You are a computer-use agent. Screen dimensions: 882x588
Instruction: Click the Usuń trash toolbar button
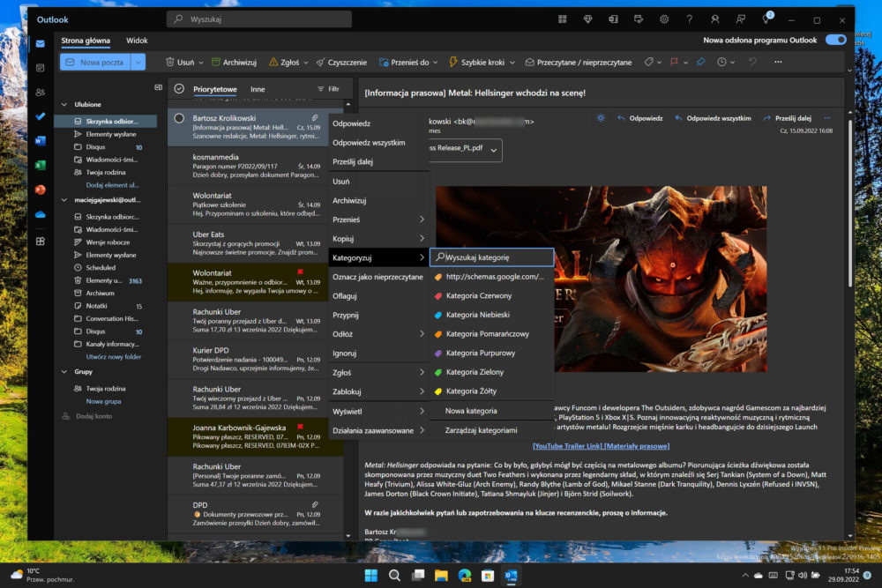pos(180,63)
